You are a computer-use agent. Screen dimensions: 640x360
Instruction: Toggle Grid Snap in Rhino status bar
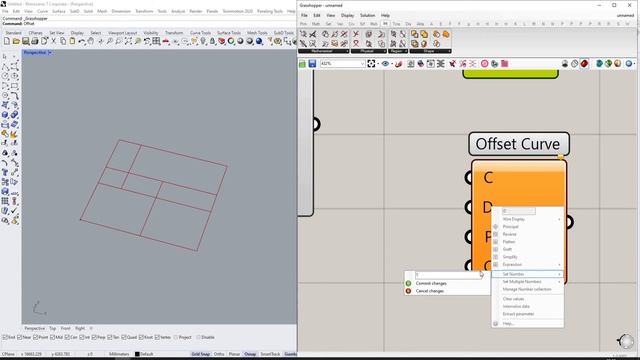200,354
